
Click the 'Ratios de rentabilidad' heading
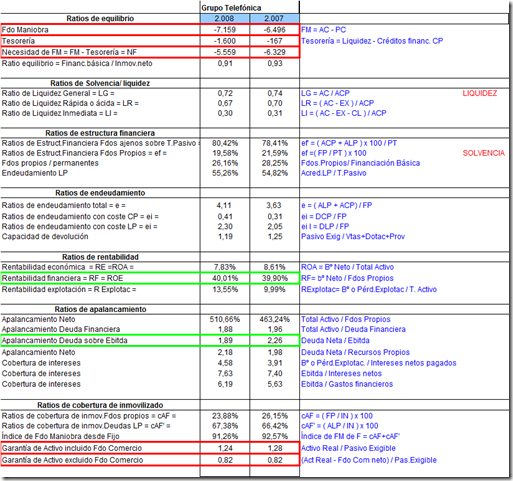100,257
